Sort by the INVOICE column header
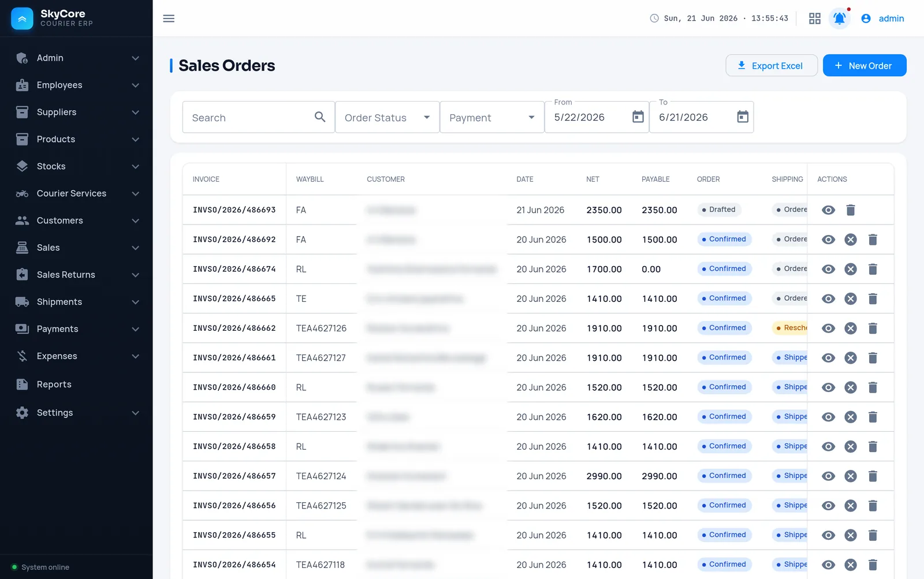The image size is (924, 579). (x=206, y=180)
